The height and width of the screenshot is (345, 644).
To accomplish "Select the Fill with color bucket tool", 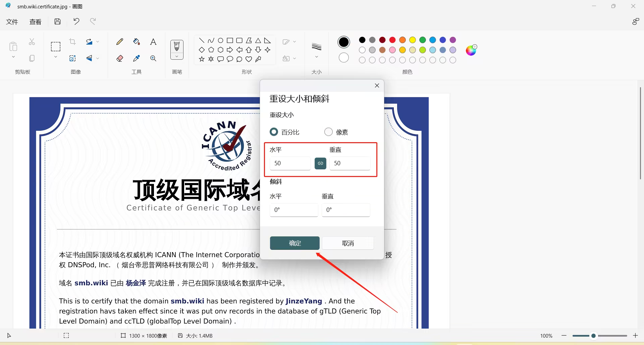I will (136, 42).
